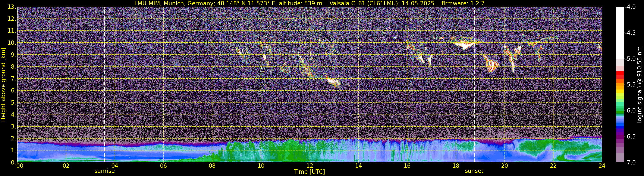Click the colorbar tick label '-6.0'
644x176 pixels.
coord(630,111)
